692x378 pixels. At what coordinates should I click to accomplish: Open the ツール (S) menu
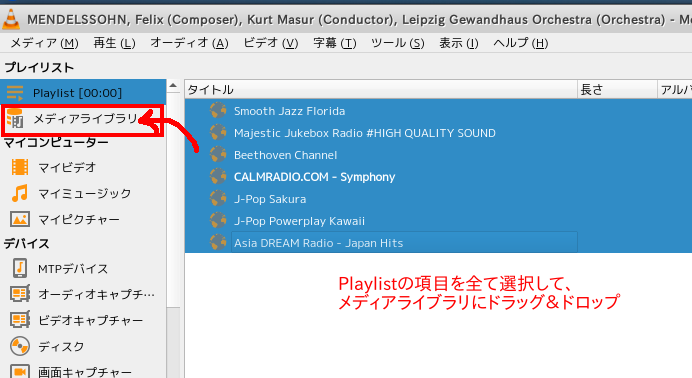point(397,43)
